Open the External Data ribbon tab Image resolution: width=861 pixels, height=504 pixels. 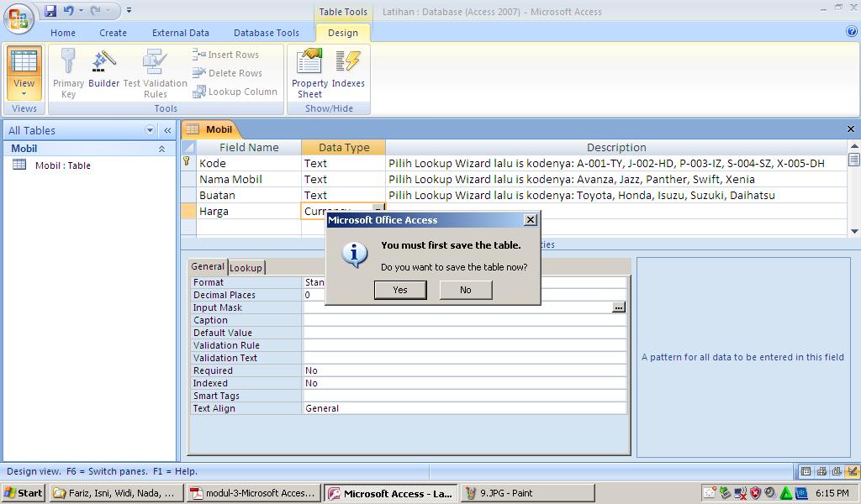pos(181,33)
